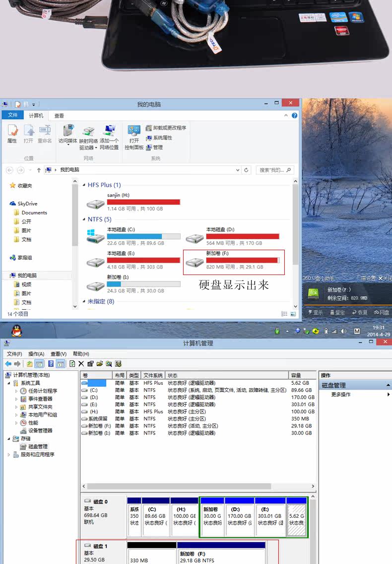Click 恢复 in the 360 U盘 panel
Viewport: 392px width, 564px height.
360,312
